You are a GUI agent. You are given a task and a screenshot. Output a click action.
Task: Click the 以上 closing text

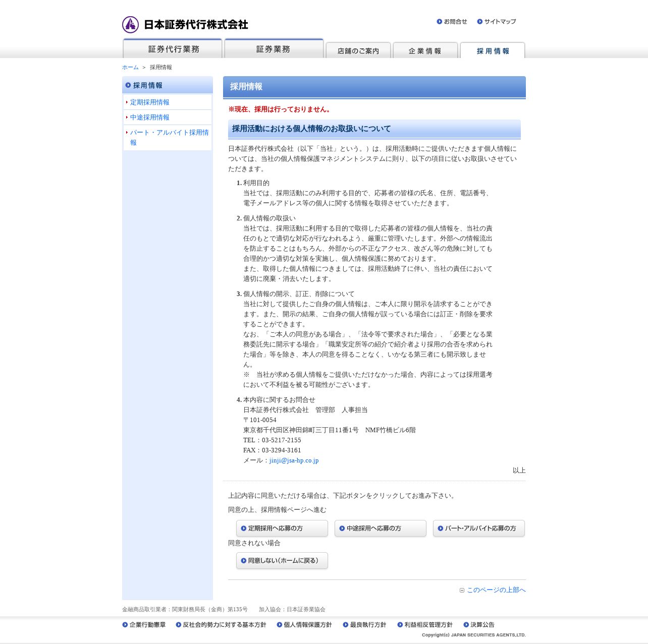(519, 471)
